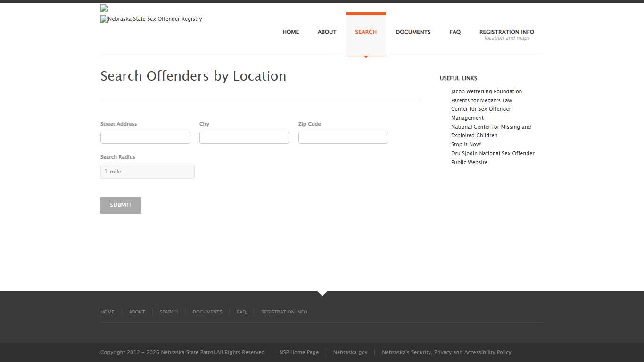
Task: Open the ABOUT page from top navigation
Action: pyautogui.click(x=327, y=32)
